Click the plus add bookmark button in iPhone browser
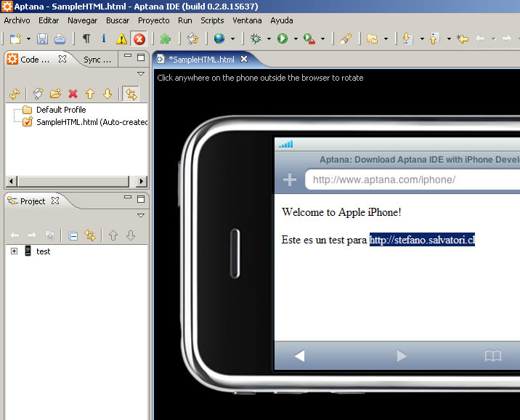The image size is (520, 420). pos(290,179)
